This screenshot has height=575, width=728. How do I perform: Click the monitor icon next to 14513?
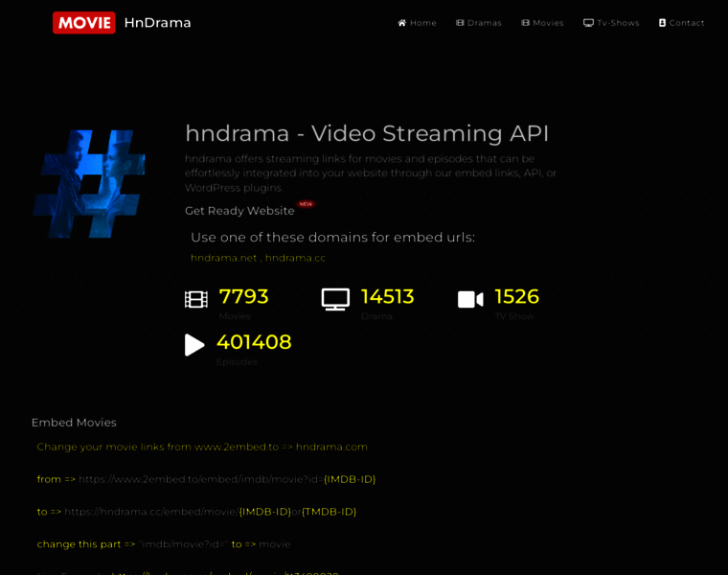click(335, 300)
